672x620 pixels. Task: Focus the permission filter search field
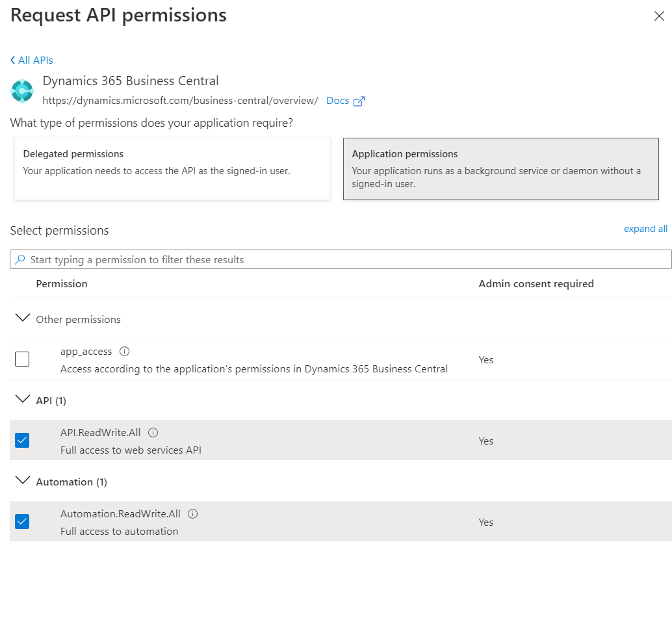(344, 259)
